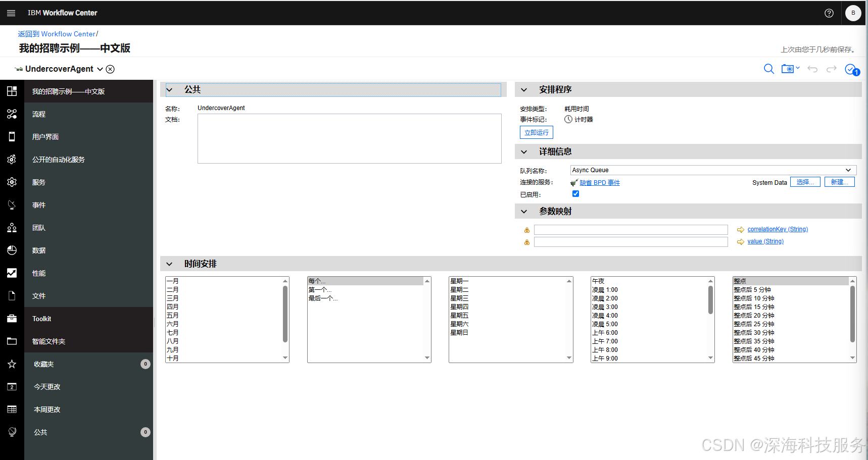Click the Toolkit briefcase sidebar icon
The height and width of the screenshot is (460, 868).
(x=12, y=319)
